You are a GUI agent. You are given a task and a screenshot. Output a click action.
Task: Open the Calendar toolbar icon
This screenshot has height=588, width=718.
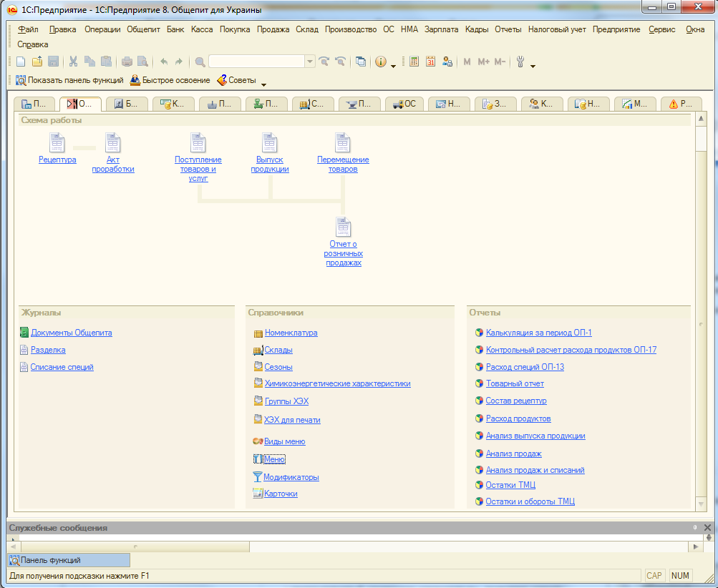(430, 62)
